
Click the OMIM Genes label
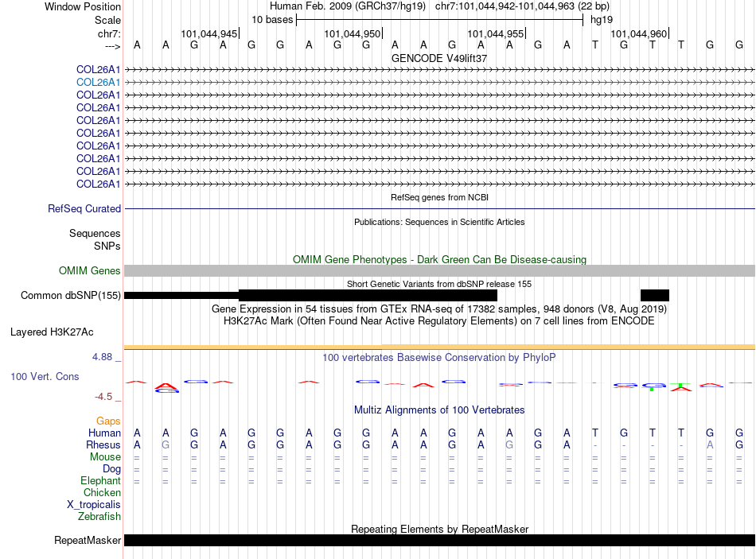[x=89, y=271]
